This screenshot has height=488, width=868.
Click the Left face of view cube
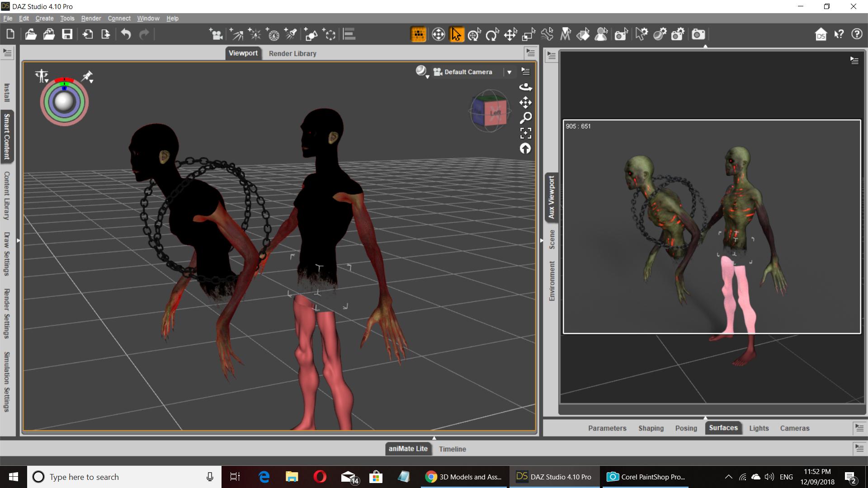point(495,113)
